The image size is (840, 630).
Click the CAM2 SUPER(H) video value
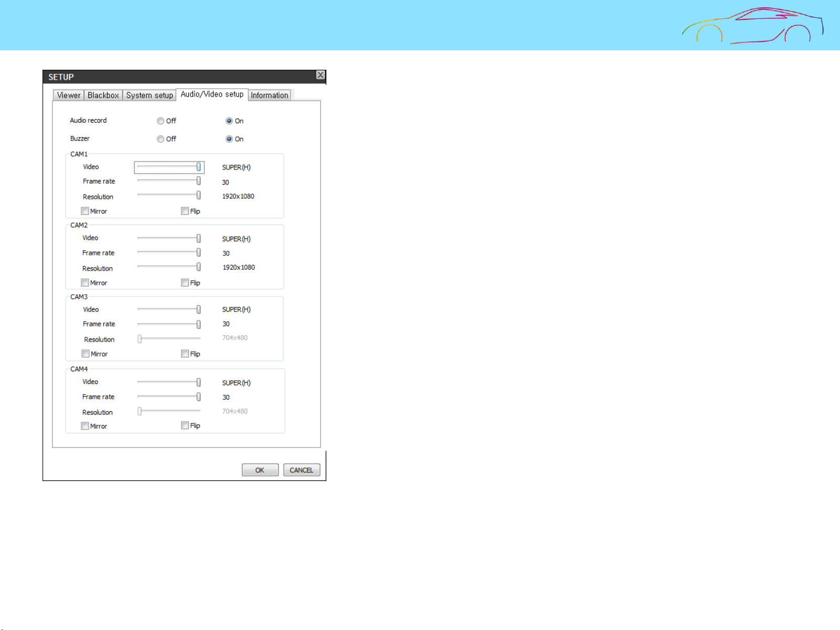tap(236, 239)
